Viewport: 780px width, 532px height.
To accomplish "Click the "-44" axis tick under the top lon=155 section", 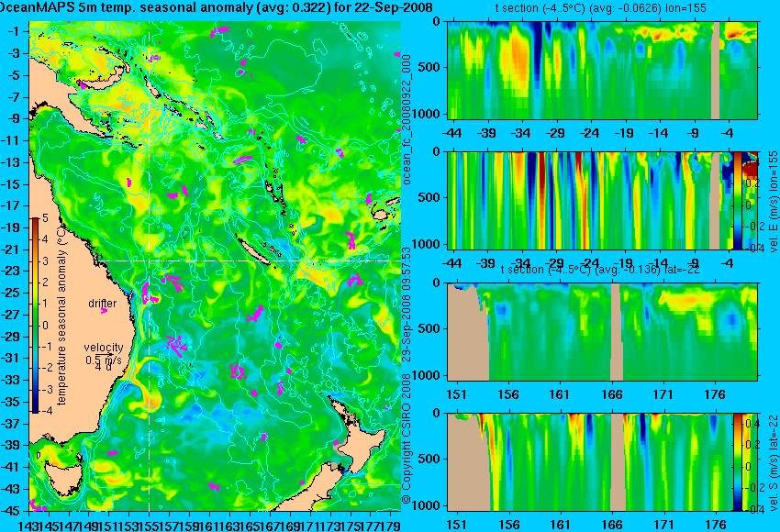I will [x=452, y=133].
